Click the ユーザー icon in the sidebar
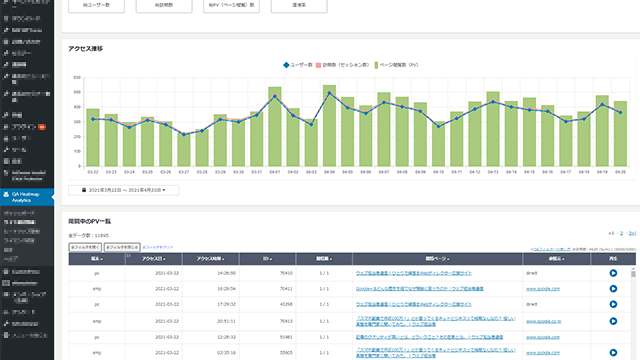Viewport: 640px width, 360px height. point(6,138)
